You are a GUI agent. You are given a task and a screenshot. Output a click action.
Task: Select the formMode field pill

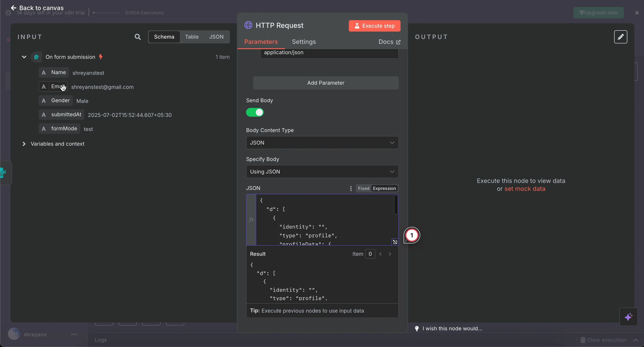click(59, 129)
